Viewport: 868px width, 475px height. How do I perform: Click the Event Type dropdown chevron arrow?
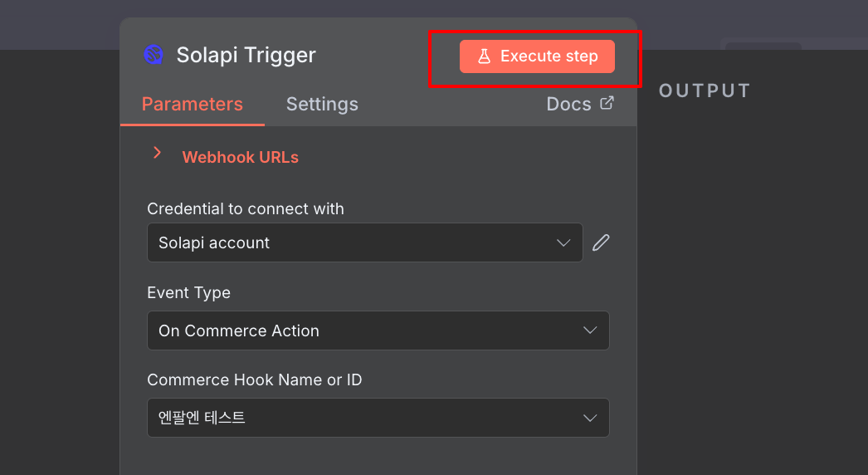590,331
